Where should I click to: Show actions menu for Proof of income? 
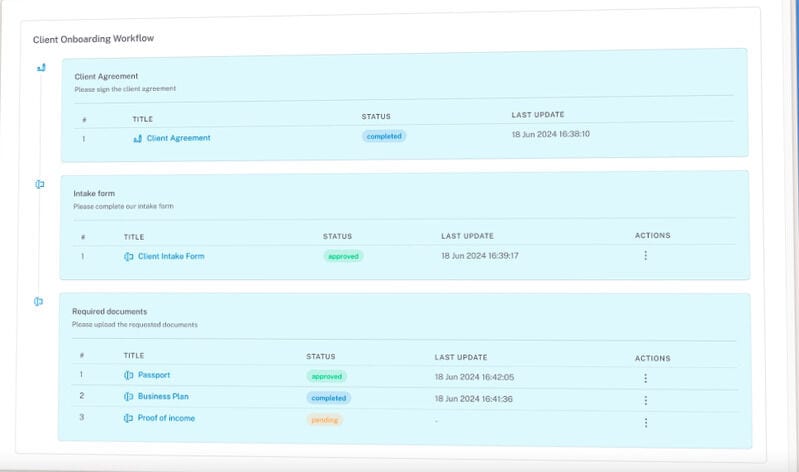pos(645,422)
